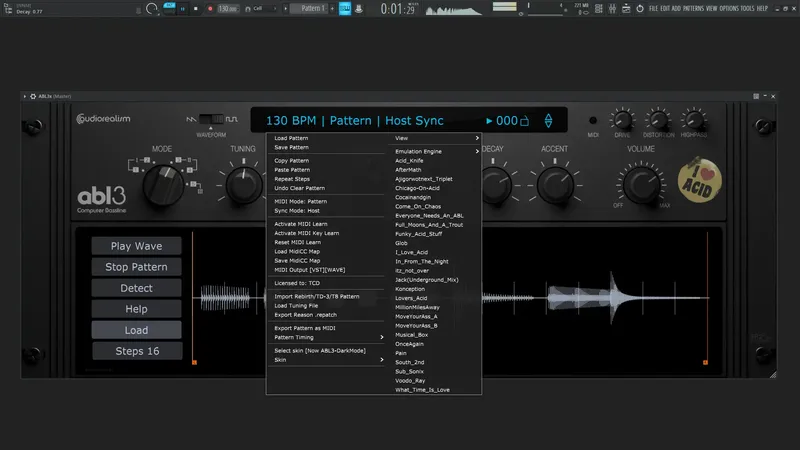Image resolution: width=800 pixels, height=450 pixels.
Task: Toggle MIDI Mode: Pattern entry
Action: [x=300, y=201]
